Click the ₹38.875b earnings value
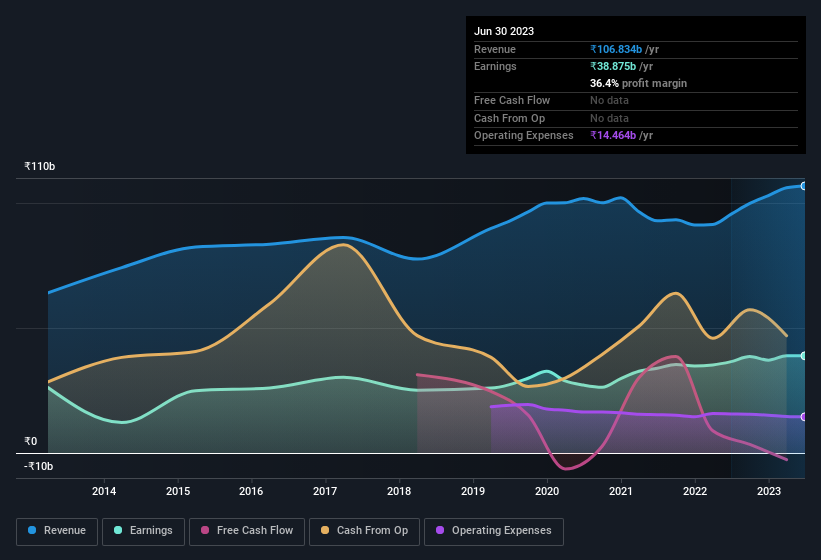 613,66
